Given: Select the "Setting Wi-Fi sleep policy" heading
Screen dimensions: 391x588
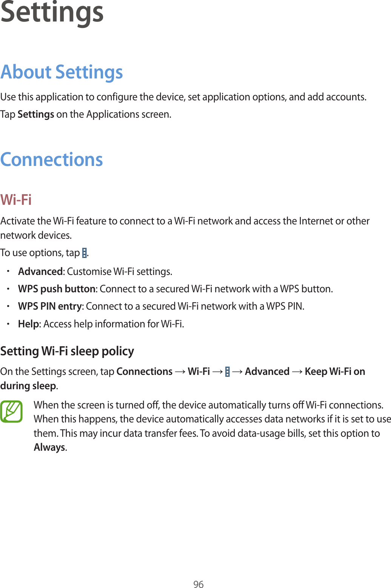Looking at the screenshot, I should (x=67, y=351).
